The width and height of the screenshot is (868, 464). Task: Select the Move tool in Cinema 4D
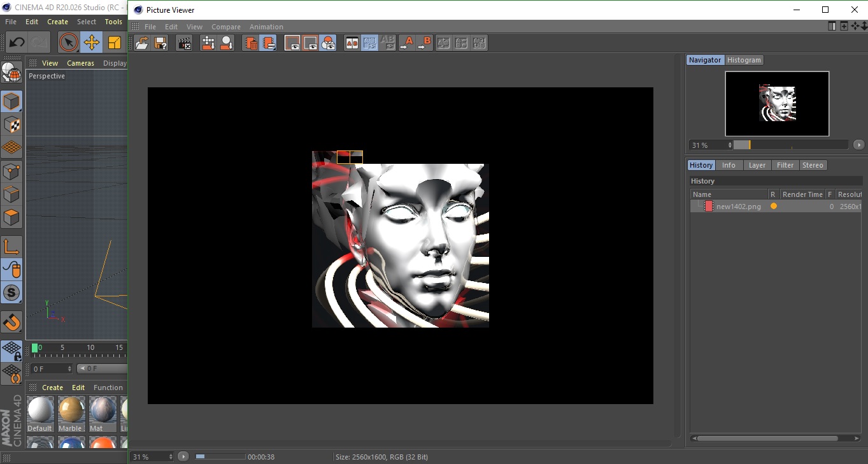(92, 43)
